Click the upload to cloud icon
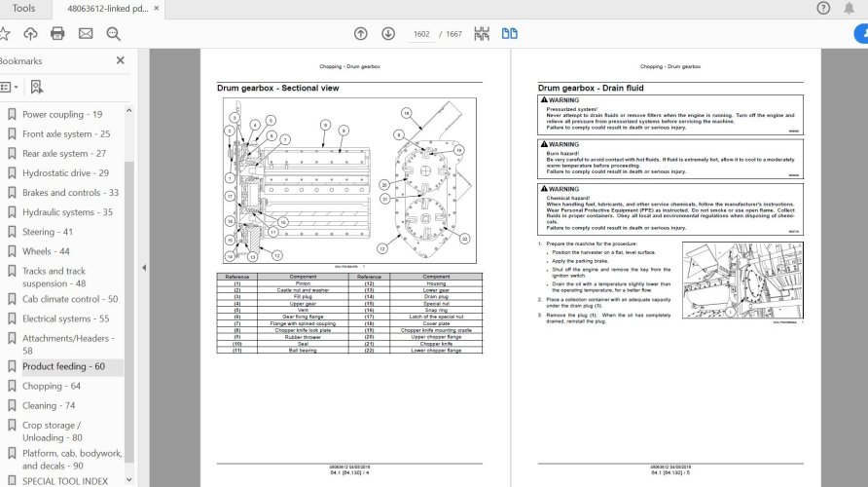 tap(30, 34)
